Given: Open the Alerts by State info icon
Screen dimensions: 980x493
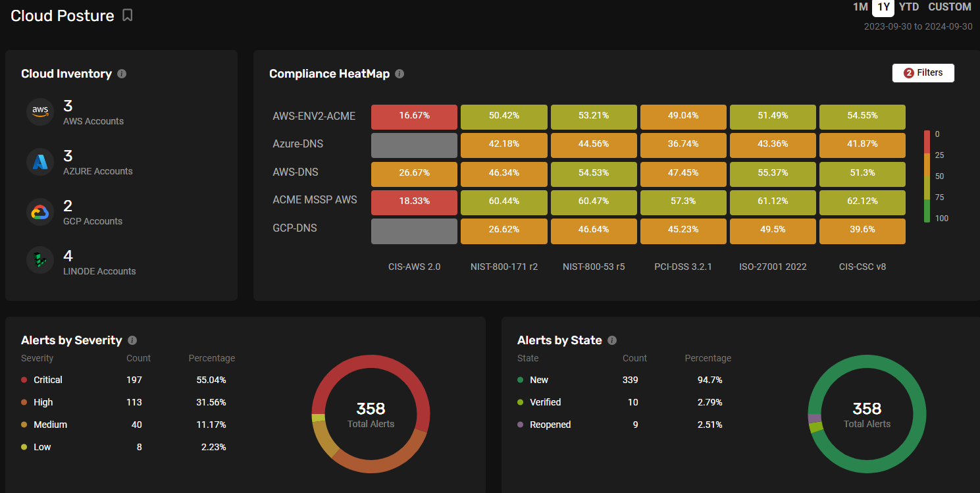Looking at the screenshot, I should pyautogui.click(x=612, y=340).
